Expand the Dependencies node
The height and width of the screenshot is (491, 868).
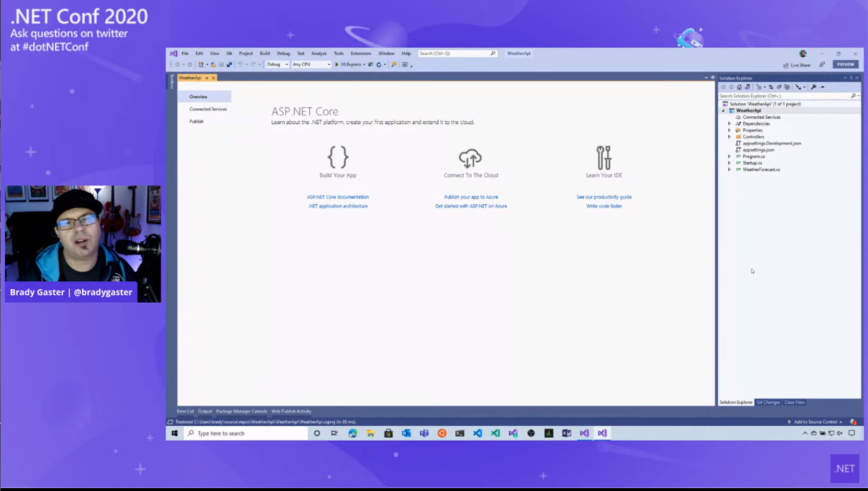coord(729,124)
